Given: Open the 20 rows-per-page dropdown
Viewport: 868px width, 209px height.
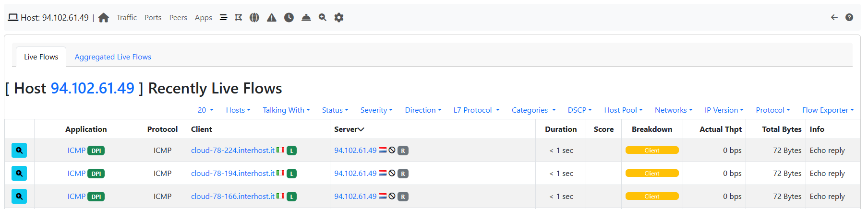Looking at the screenshot, I should click(x=205, y=110).
